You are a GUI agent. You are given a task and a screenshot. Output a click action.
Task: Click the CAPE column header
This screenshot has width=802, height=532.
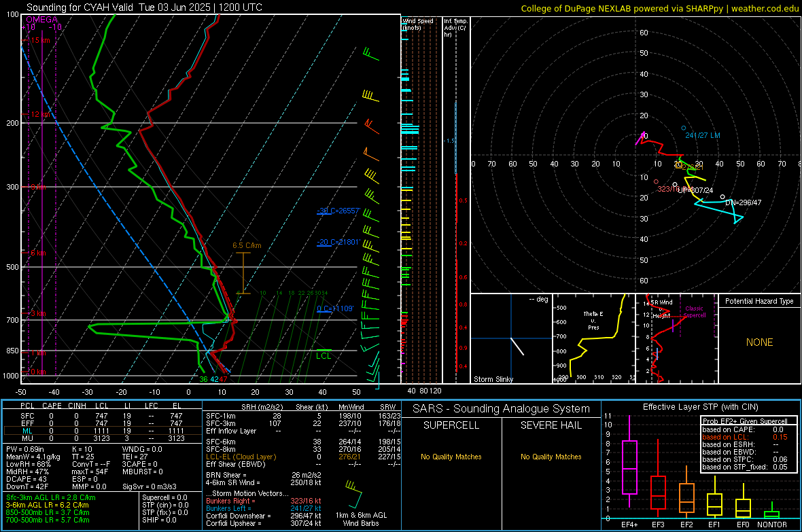coord(52,406)
